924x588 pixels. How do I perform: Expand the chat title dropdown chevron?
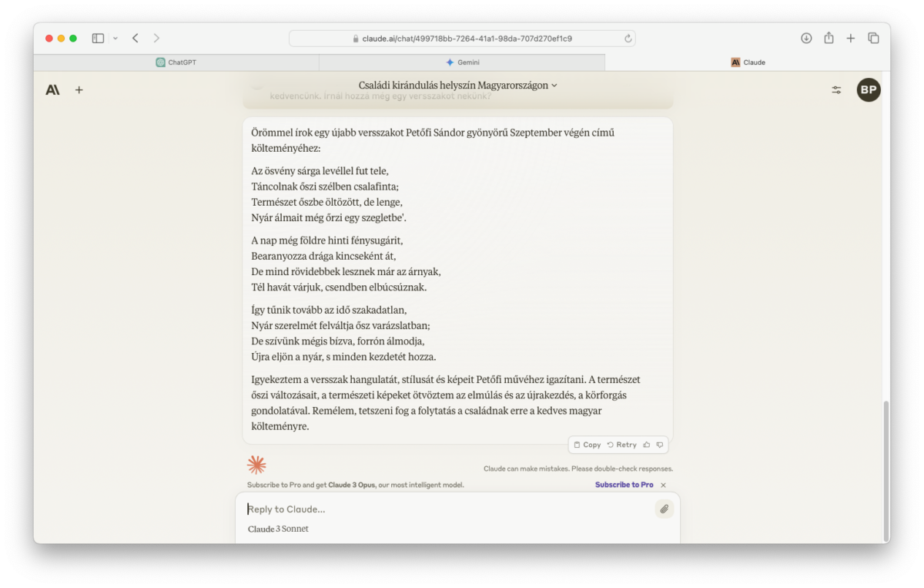coord(554,86)
